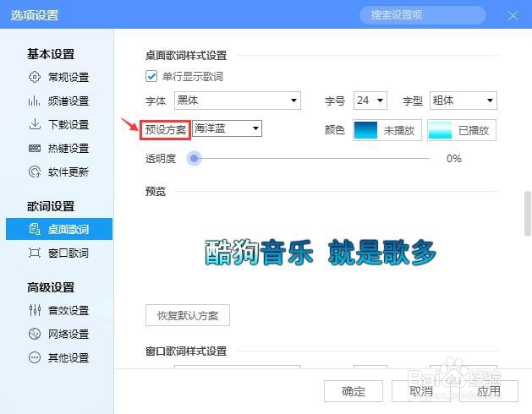Click the 酷狗音乐 就是歌多 lyric preview
The width and height of the screenshot is (532, 414).
click(x=321, y=253)
